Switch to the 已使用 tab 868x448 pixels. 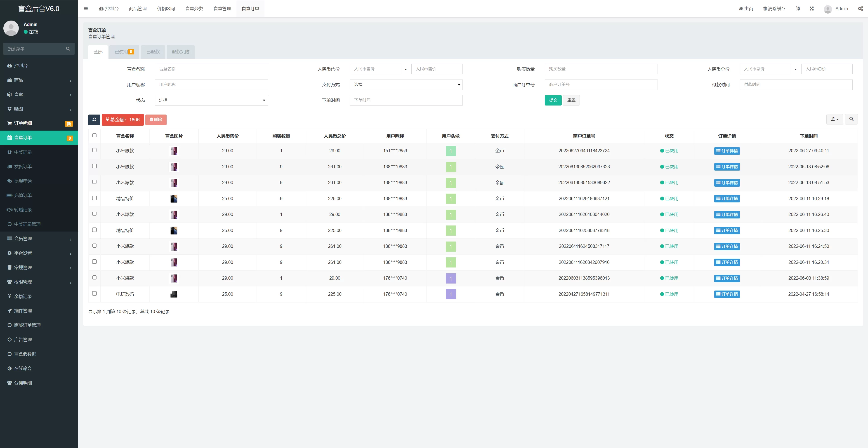click(x=124, y=52)
